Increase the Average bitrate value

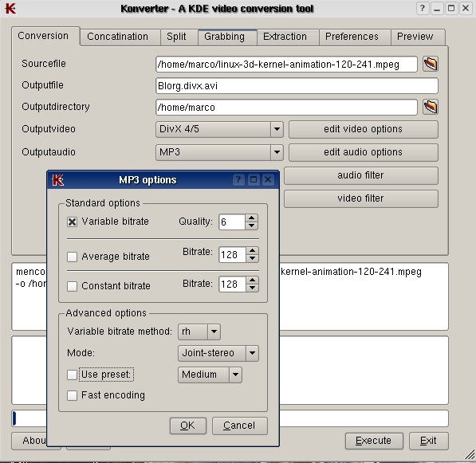[252, 250]
